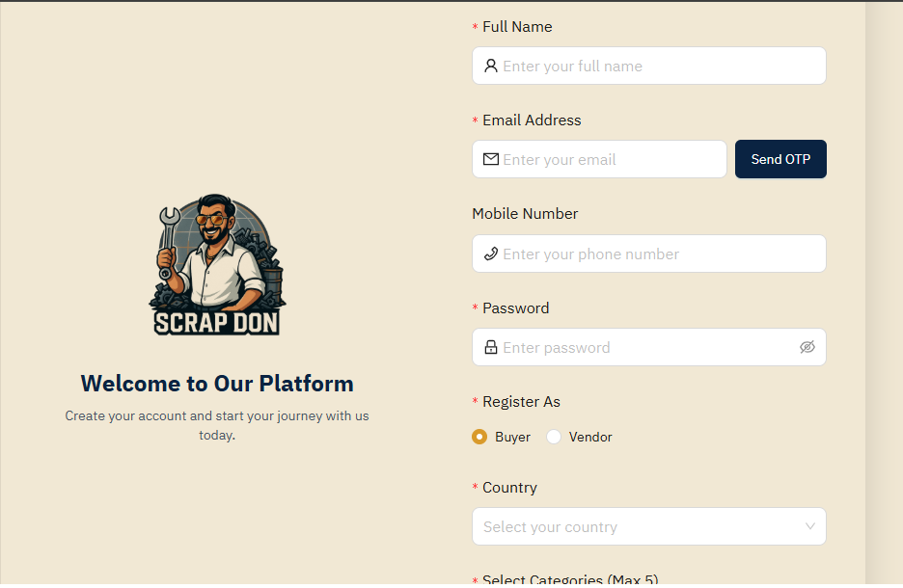Click the phone handset icon
This screenshot has width=903, height=588.
pyautogui.click(x=491, y=254)
